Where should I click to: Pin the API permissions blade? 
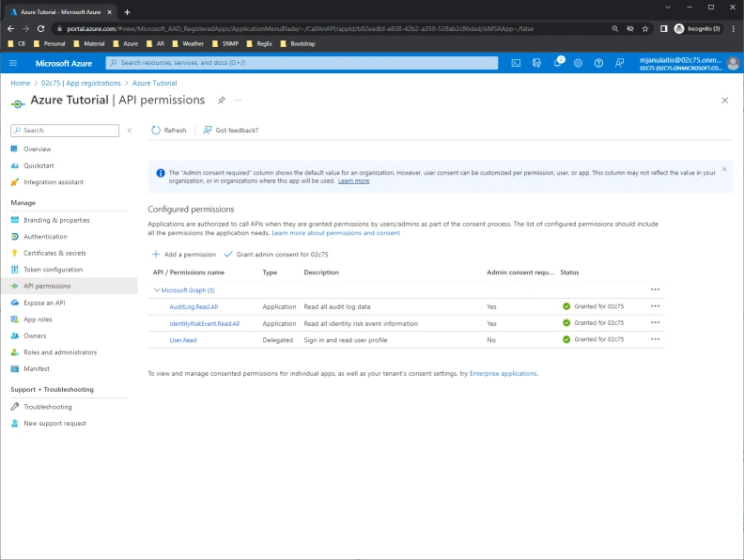point(221,101)
